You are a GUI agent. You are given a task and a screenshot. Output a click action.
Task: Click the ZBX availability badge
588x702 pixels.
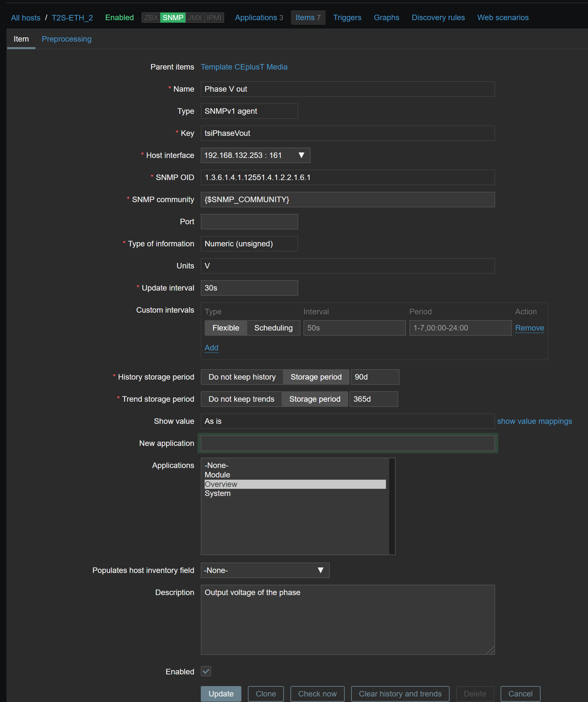click(x=151, y=18)
